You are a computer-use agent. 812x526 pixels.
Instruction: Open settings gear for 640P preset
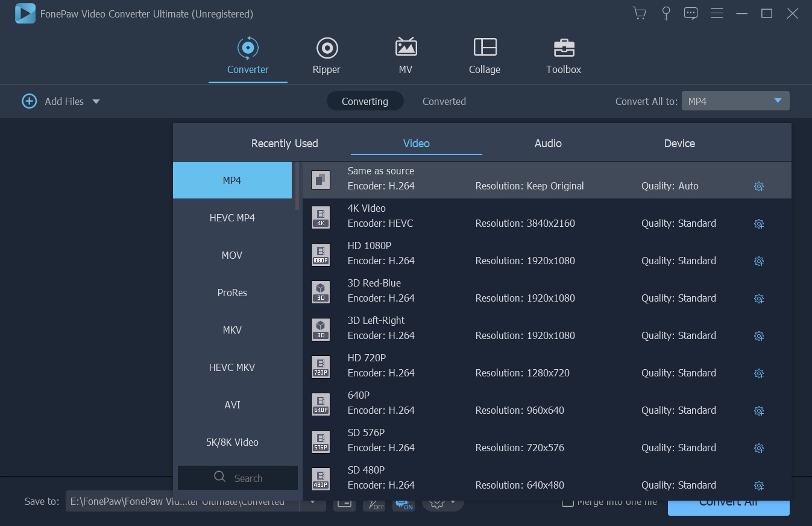pyautogui.click(x=759, y=411)
